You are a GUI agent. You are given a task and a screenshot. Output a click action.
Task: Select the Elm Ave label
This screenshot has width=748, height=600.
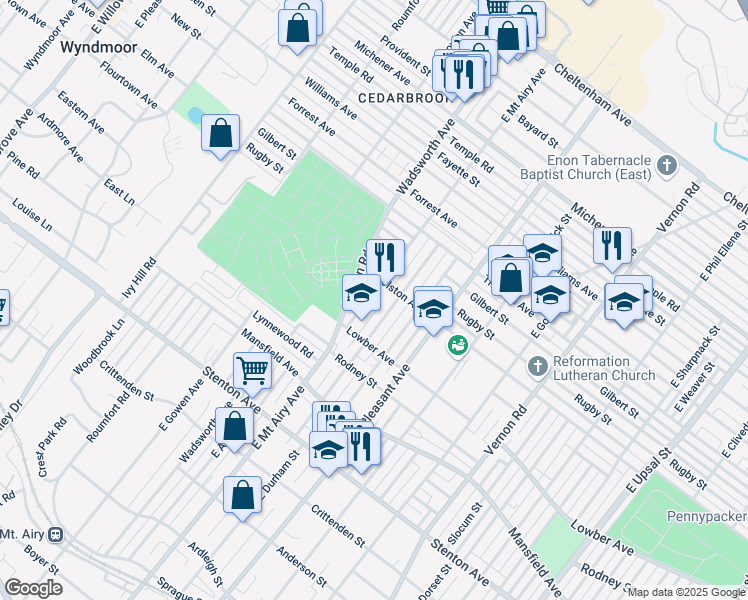(157, 64)
